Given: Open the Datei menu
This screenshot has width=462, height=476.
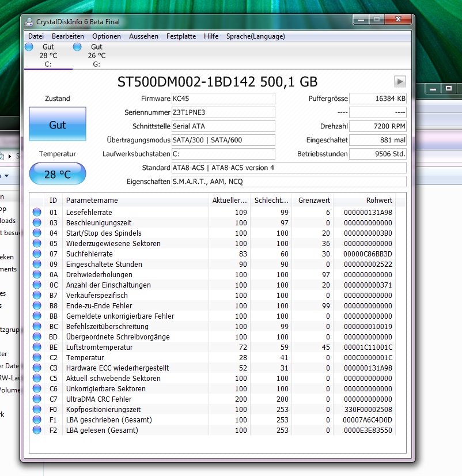Looking at the screenshot, I should pyautogui.click(x=36, y=36).
